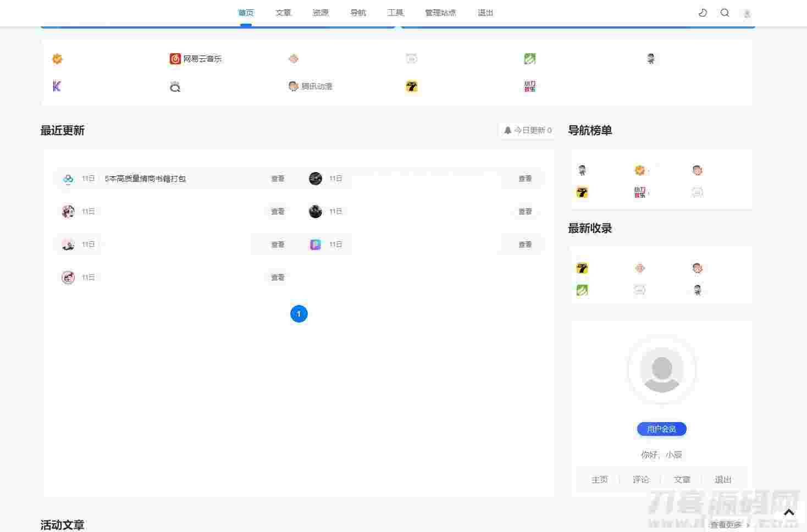Open the gray cartoon figure under 导航榜单

[x=582, y=170]
